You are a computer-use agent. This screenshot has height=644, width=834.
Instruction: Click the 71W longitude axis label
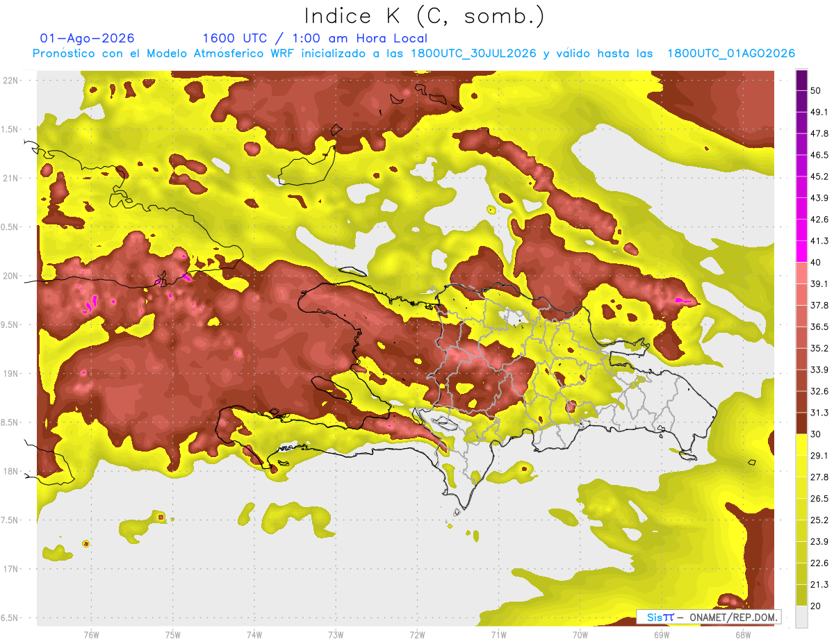(498, 634)
